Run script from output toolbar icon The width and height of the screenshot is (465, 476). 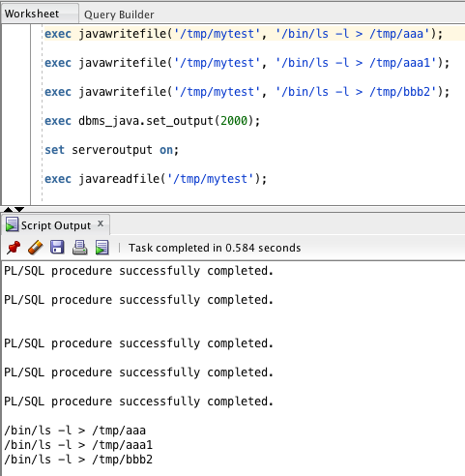coord(102,248)
